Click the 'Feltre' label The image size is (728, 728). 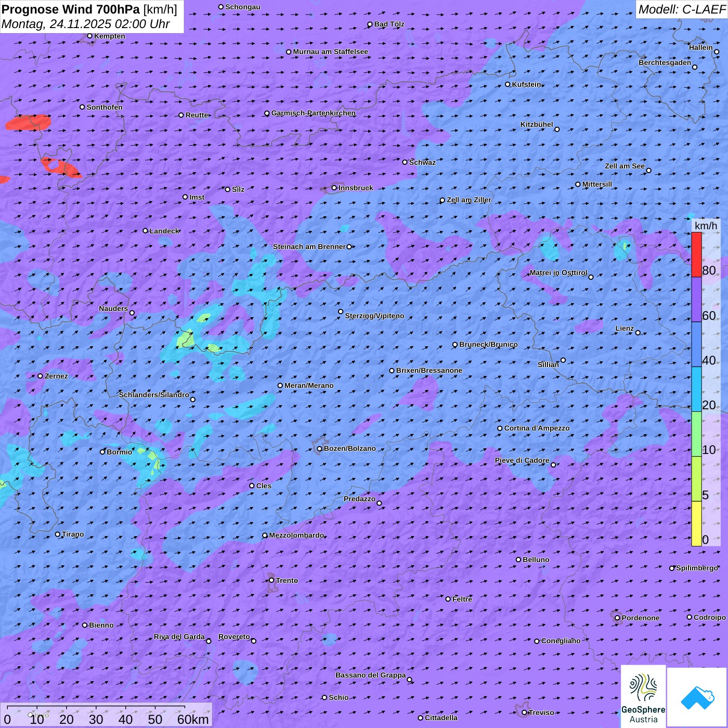462,599
